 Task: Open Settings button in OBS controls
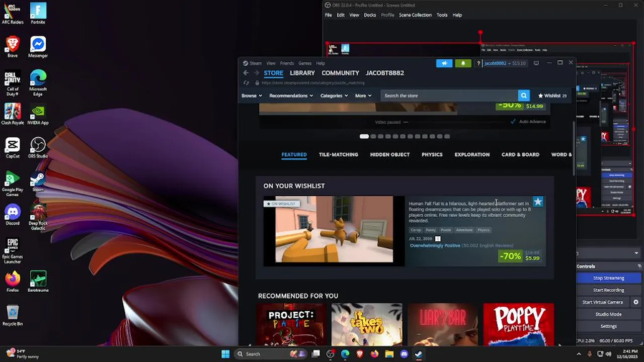609,326
